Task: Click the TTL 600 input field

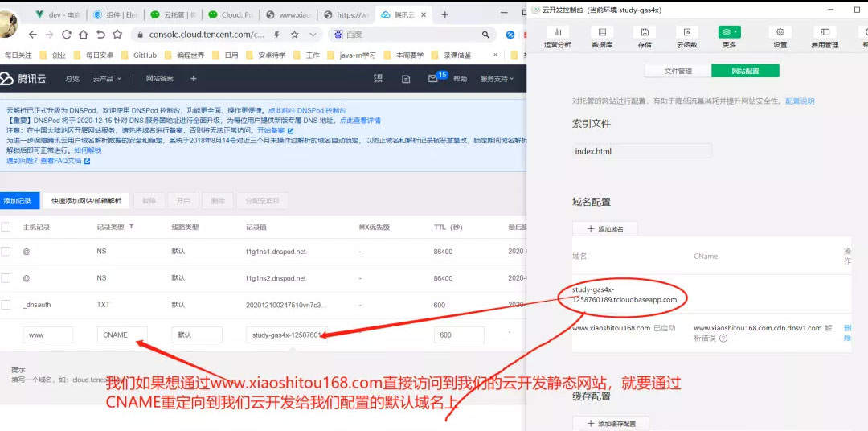Action: point(459,335)
